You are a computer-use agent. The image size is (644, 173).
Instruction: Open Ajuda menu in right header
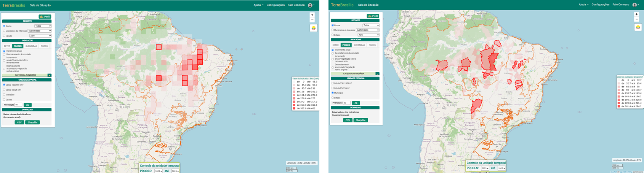coord(583,5)
